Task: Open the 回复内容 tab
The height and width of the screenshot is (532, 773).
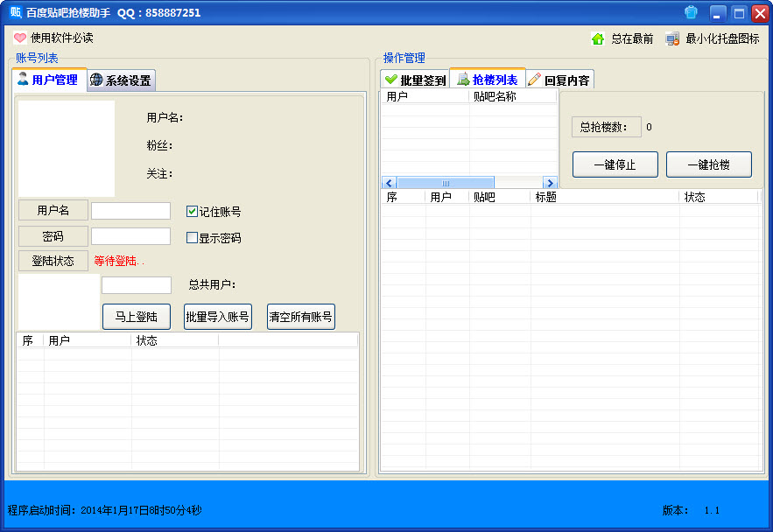Action: (559, 80)
